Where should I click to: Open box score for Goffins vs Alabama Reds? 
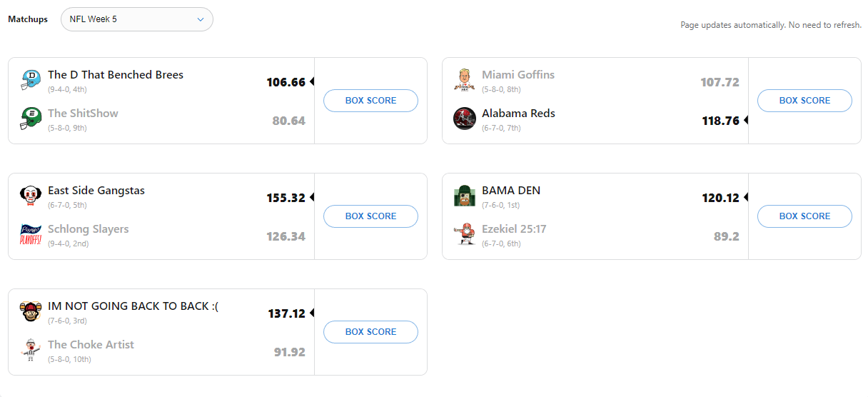(x=804, y=101)
